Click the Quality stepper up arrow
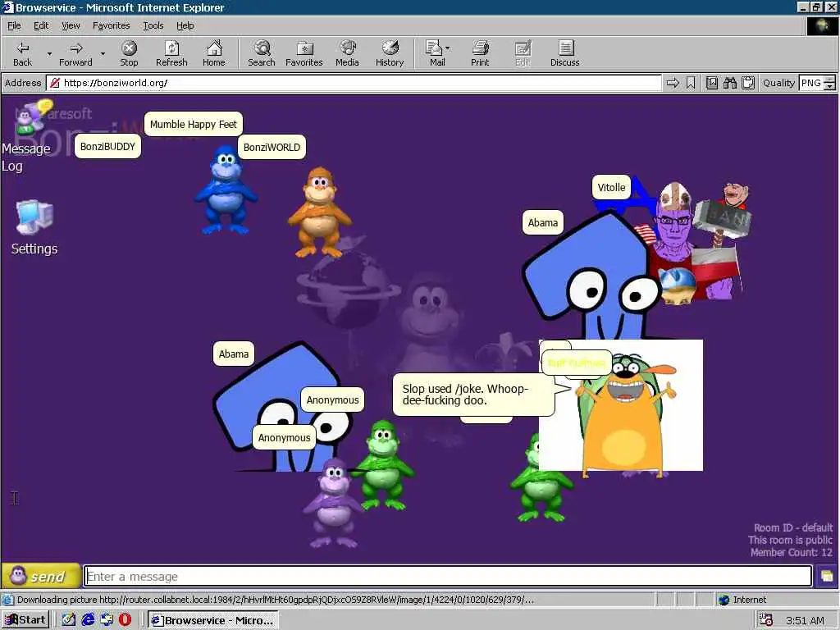 click(830, 80)
